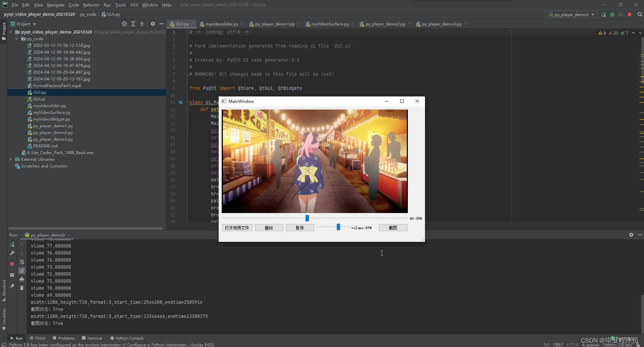Select K-Lite_Codec_Pack_1488_Basic.exe file
644x347 pixels.
coord(60,153)
